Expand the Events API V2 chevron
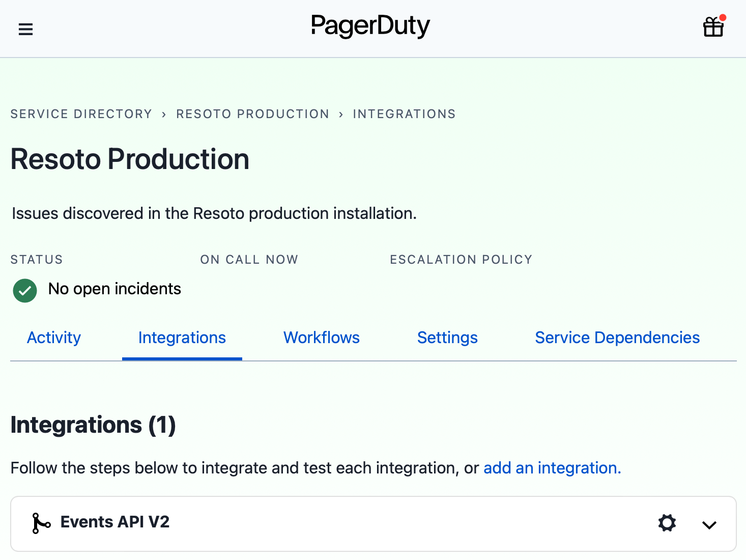 click(x=709, y=524)
